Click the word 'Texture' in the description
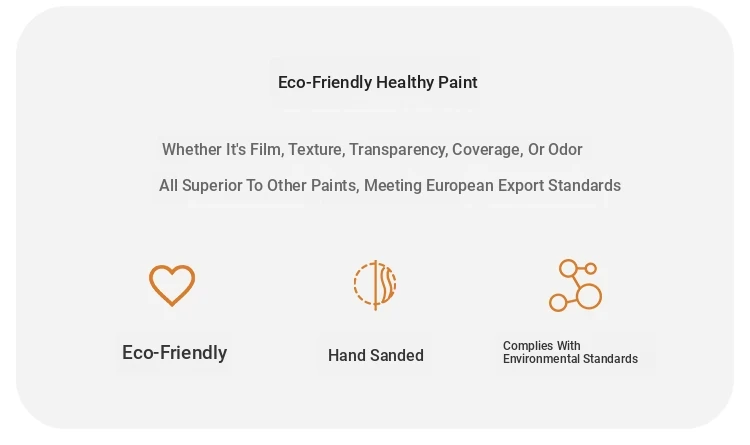 tap(315, 150)
